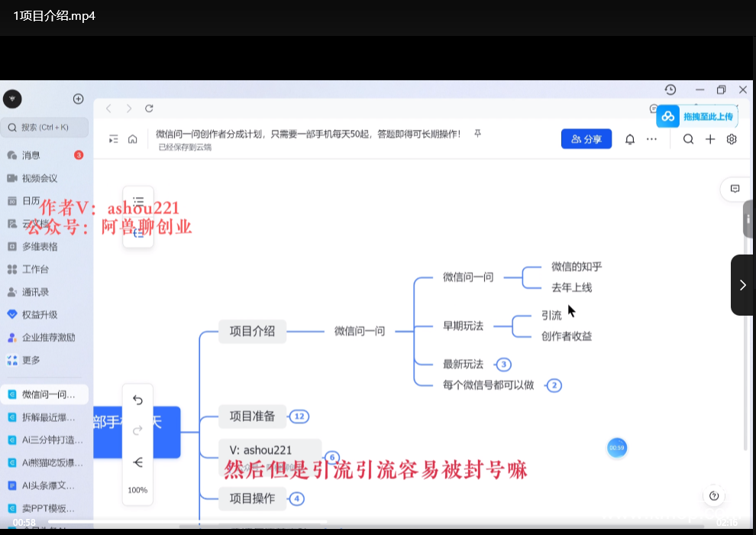Click the search box (Ctrl+K)

pyautogui.click(x=44, y=128)
